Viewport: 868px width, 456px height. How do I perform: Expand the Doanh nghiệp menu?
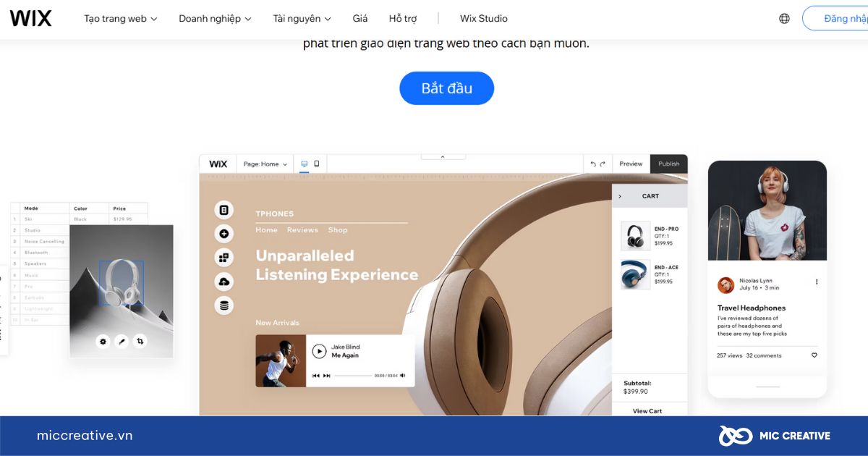pyautogui.click(x=215, y=19)
